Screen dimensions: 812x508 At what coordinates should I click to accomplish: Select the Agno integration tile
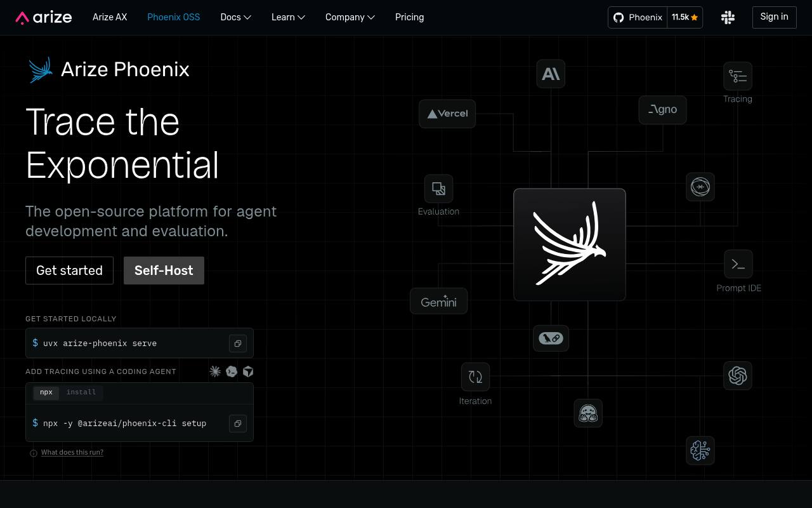coord(662,110)
